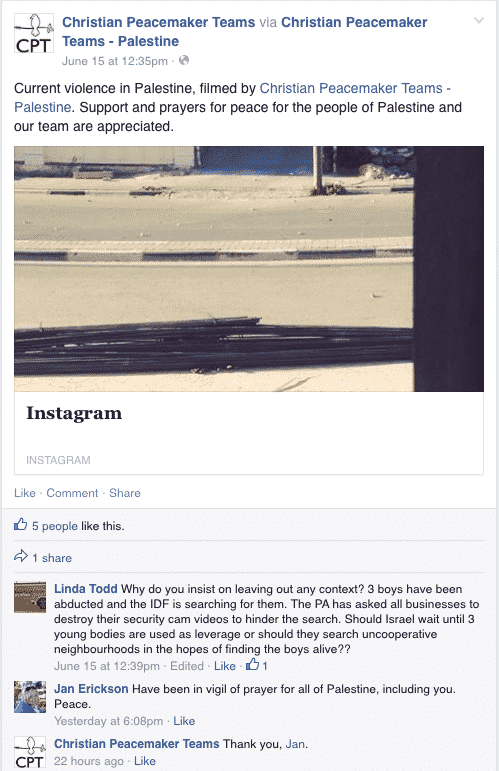499x771 pixels.
Task: Click the share arrow icon
Action: pos(21,557)
